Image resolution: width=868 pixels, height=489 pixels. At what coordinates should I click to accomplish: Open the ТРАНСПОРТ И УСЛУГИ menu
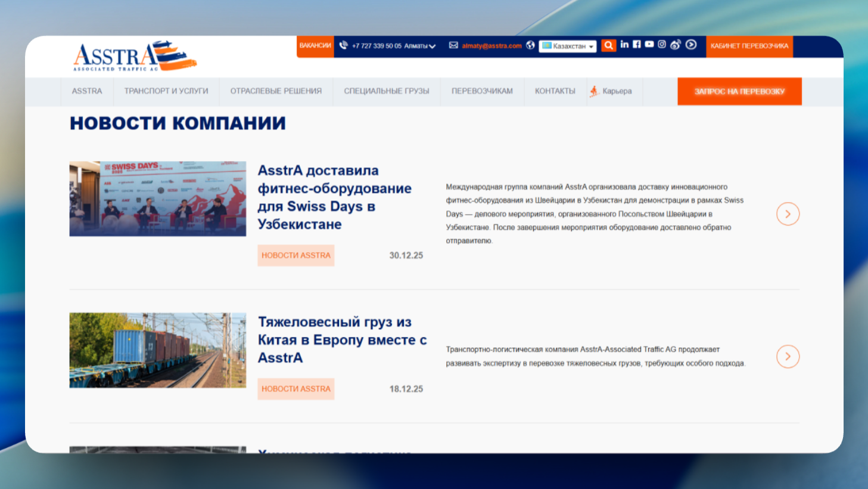166,91
